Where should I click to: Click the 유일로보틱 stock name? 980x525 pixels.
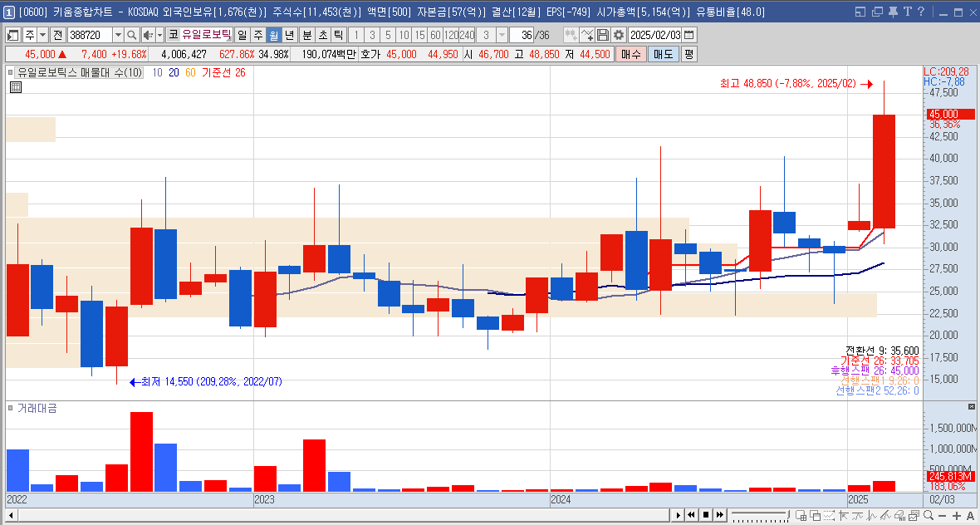(206, 35)
